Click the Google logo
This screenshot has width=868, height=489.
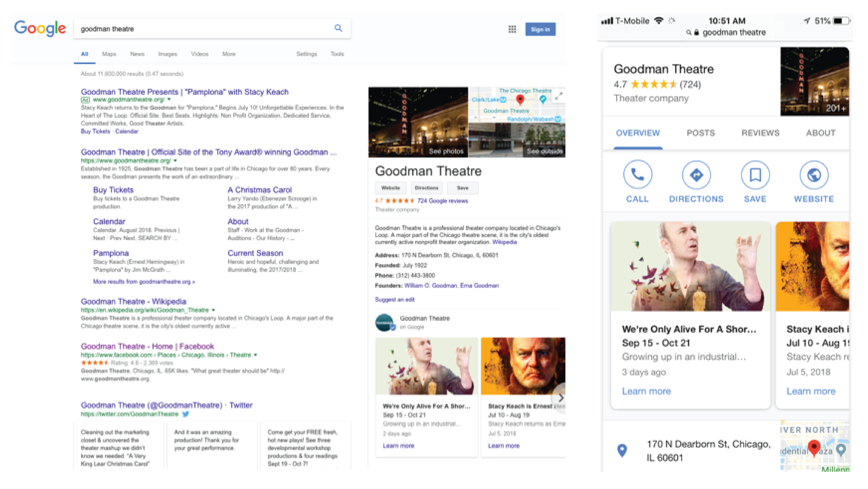pos(40,28)
